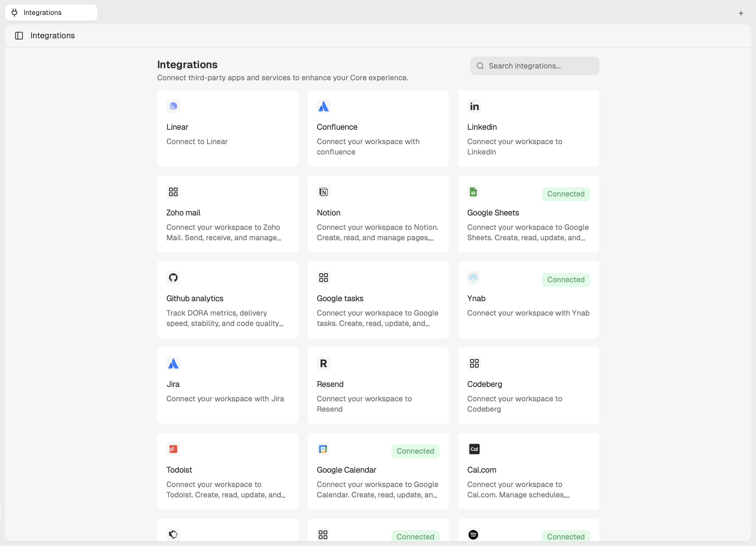Screen dimensions: 756x546
Task: Click the plug icon in Integrations tab
Action: (x=14, y=13)
